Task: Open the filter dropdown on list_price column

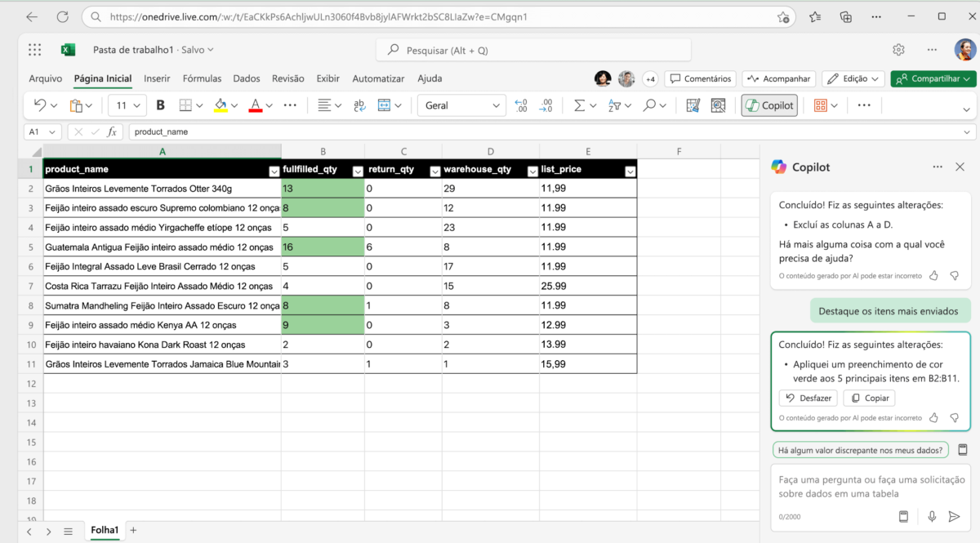Action: pos(630,169)
